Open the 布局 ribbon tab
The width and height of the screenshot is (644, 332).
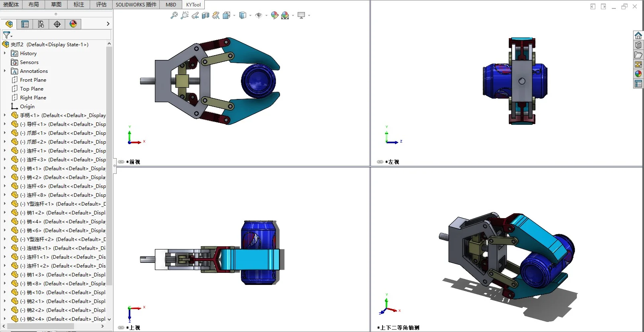pyautogui.click(x=34, y=4)
